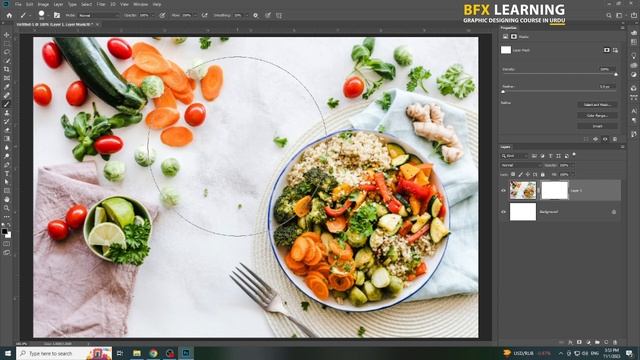Open Chrome from the taskbar
Screen dimensions: 640x360
tap(153, 353)
